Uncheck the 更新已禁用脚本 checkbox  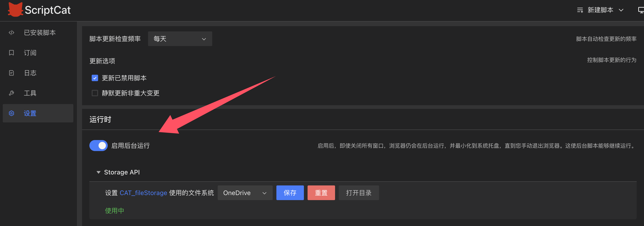coord(95,78)
